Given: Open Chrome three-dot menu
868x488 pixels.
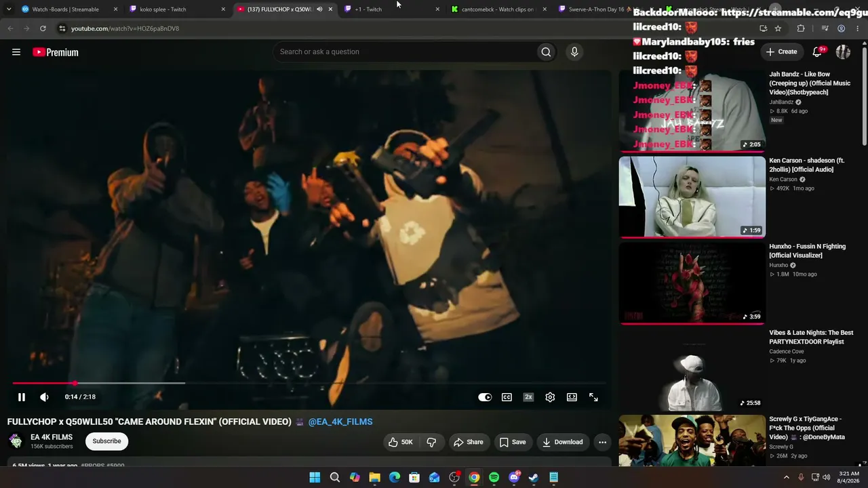Looking at the screenshot, I should pyautogui.click(x=858, y=28).
